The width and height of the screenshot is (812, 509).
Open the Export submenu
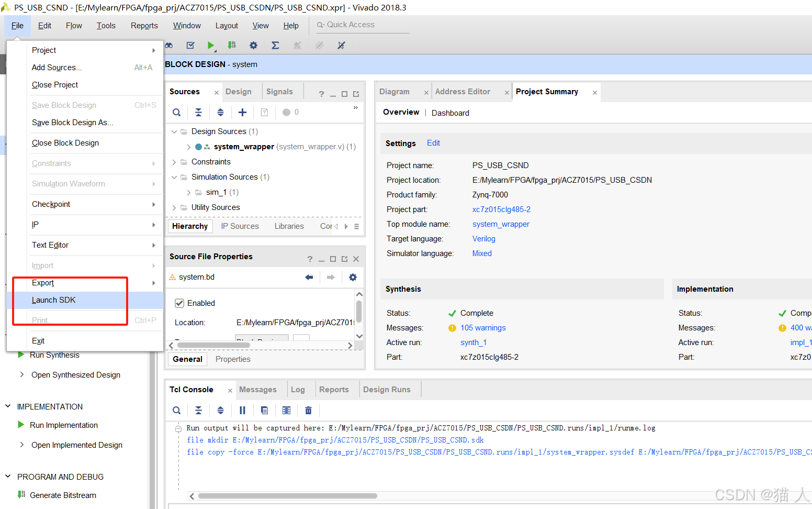coord(85,283)
